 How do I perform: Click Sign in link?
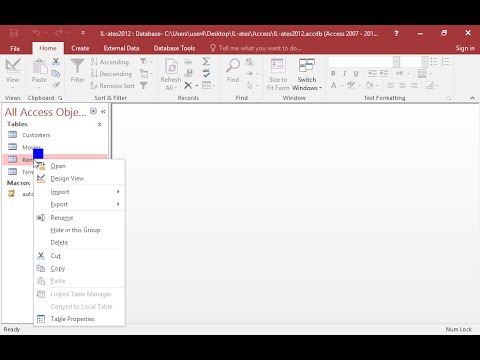click(465, 48)
